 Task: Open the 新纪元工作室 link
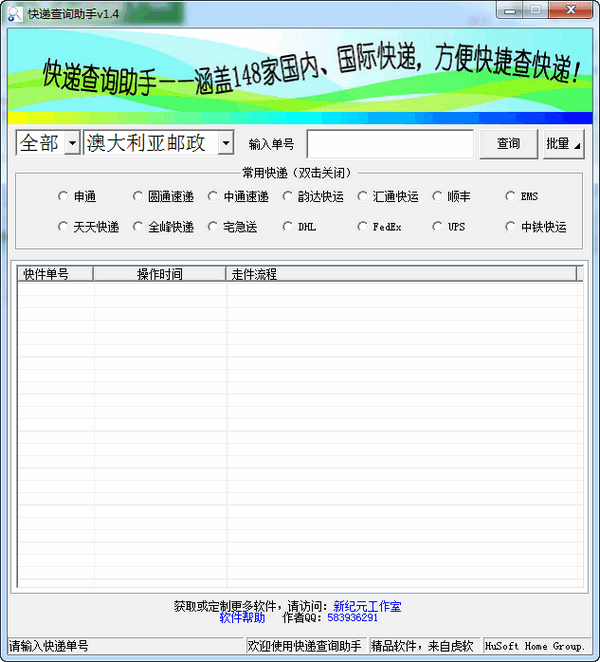click(x=367, y=606)
